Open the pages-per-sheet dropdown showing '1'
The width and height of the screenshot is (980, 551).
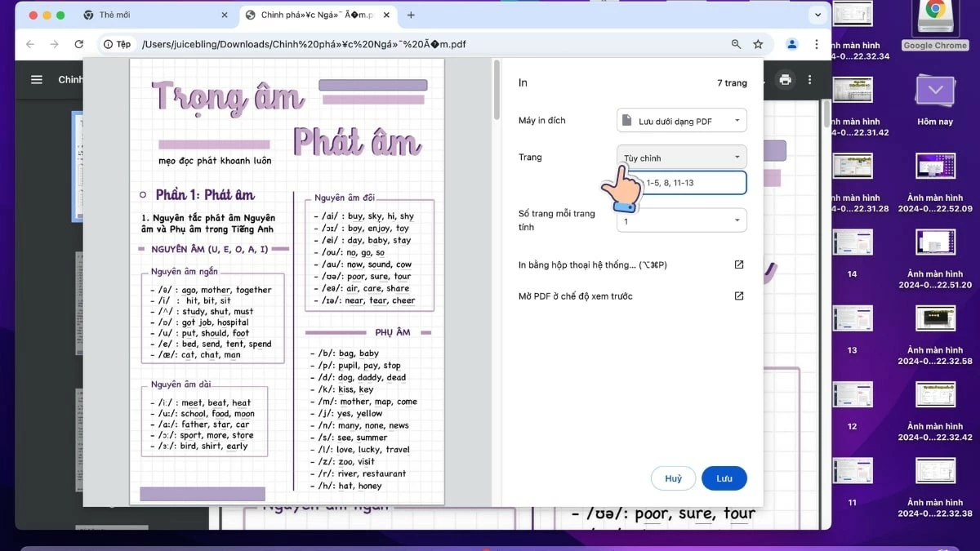coord(681,220)
